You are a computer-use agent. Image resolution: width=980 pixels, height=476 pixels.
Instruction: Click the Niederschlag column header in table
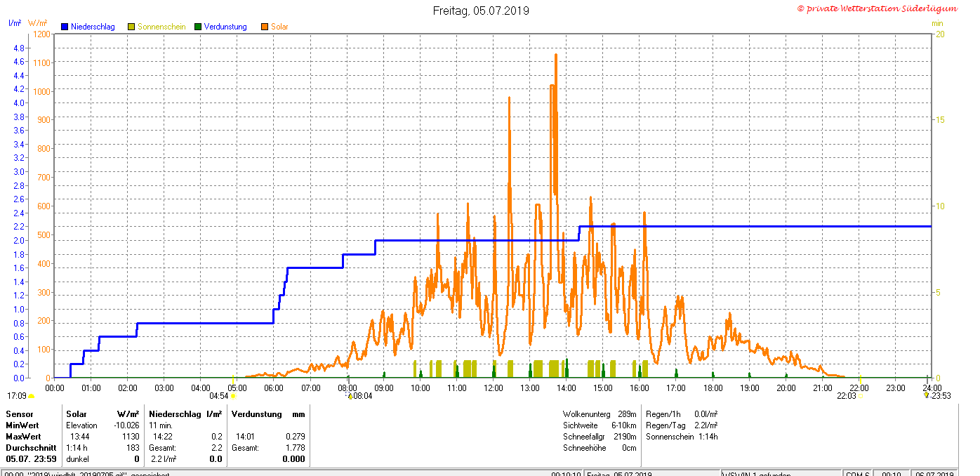(173, 414)
